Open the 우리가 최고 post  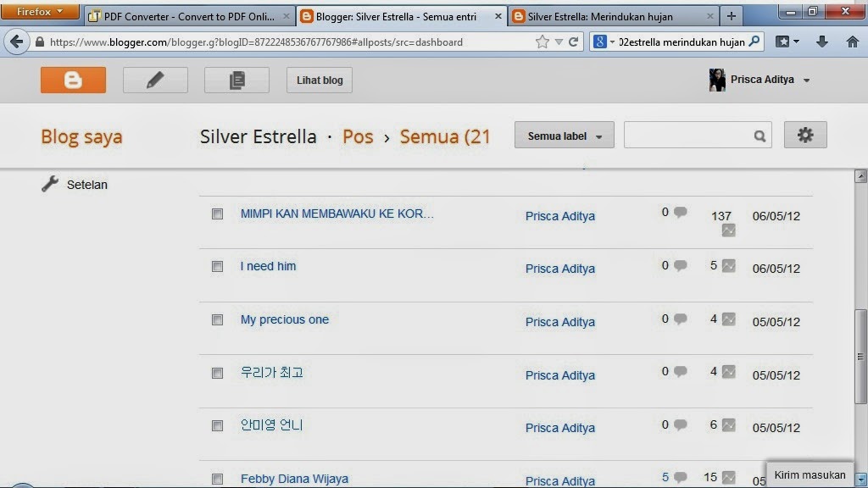coord(272,373)
